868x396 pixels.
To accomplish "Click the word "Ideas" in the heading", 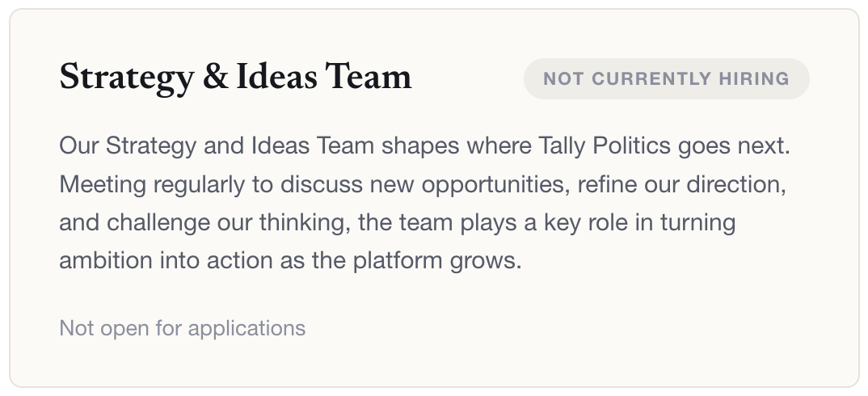I will pyautogui.click(x=276, y=77).
